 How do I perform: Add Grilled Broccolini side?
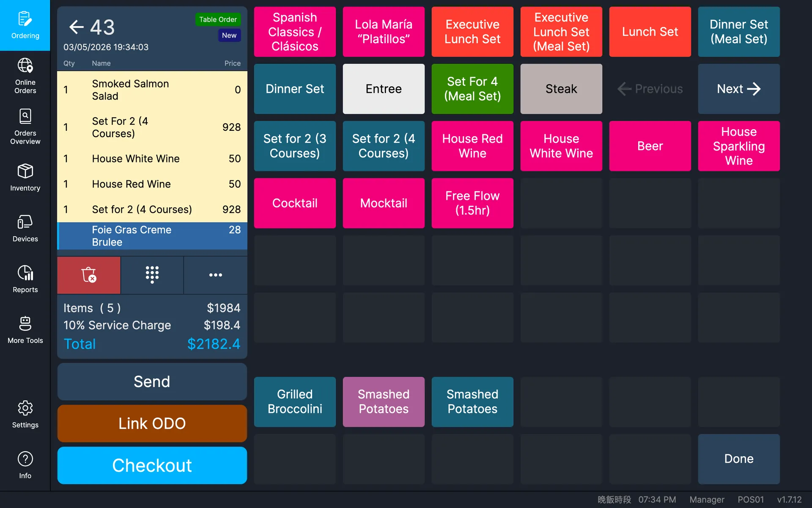pyautogui.click(x=295, y=402)
